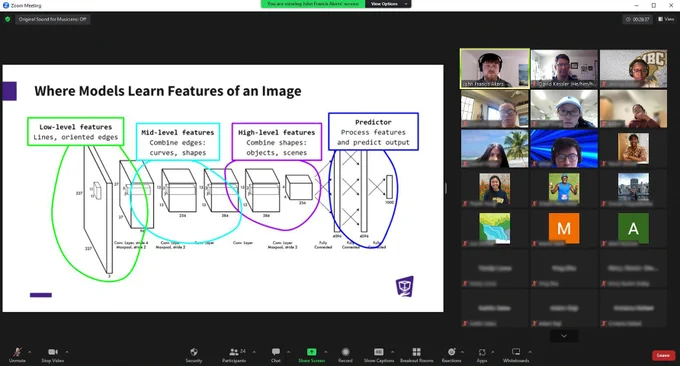Screen dimensions: 680x366
Task: Toggle Original Sound for Musicians
Action: pos(52,19)
